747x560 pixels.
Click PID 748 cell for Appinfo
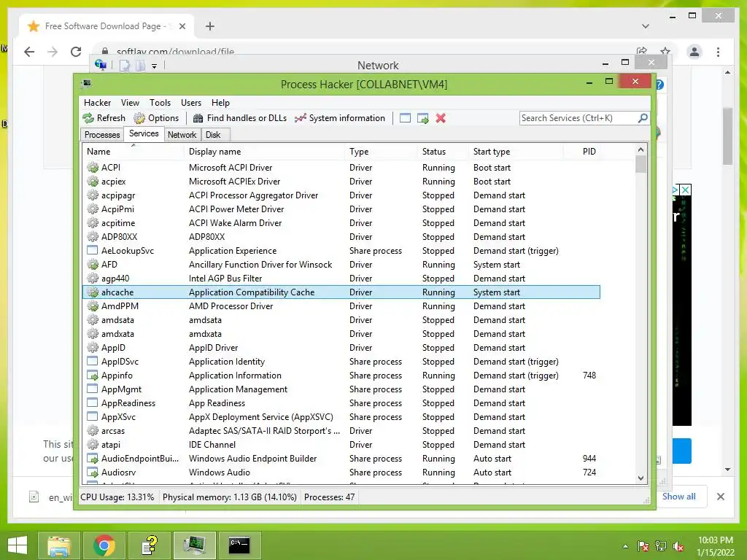pyautogui.click(x=589, y=376)
